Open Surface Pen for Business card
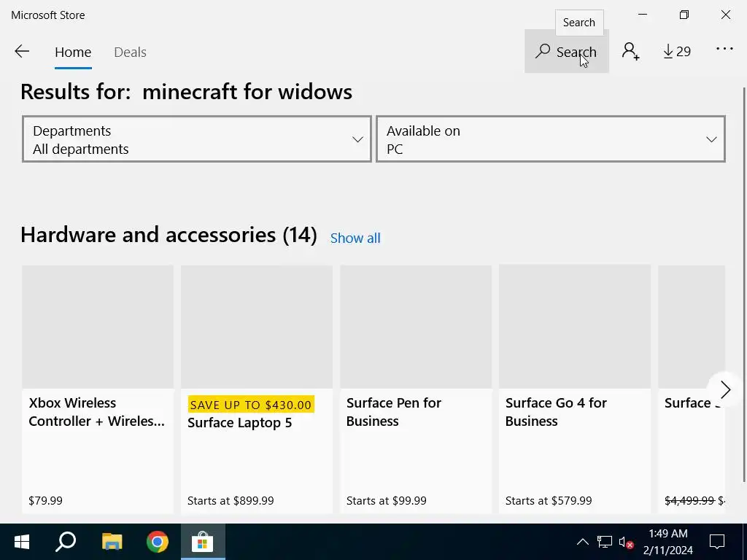This screenshot has width=747, height=560. click(416, 389)
